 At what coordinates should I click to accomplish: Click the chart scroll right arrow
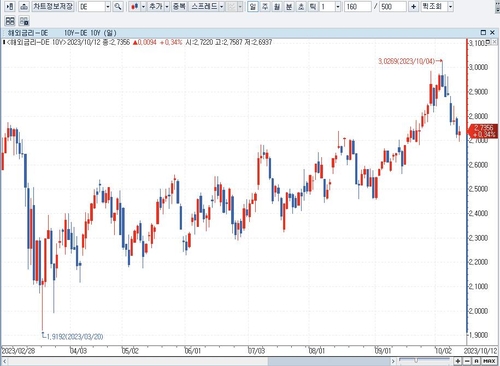(x=393, y=361)
